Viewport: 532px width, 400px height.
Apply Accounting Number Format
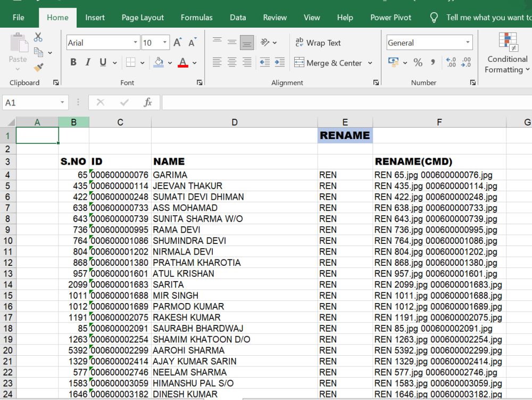click(394, 62)
